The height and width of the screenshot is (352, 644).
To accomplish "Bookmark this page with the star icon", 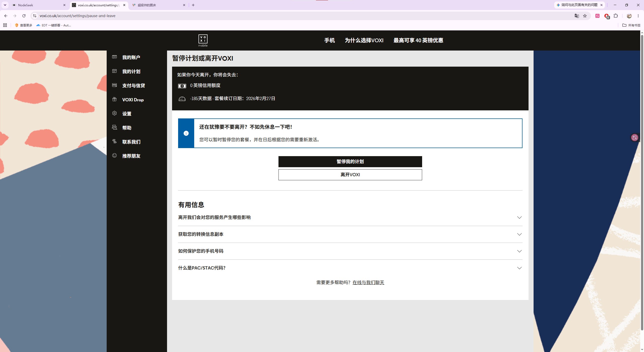I will pos(585,16).
